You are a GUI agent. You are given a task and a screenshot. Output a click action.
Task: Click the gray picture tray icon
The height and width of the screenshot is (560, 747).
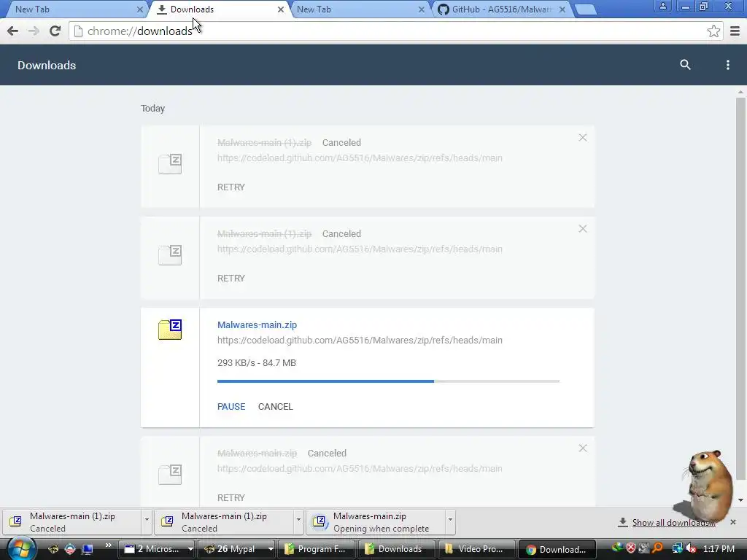[644, 548]
